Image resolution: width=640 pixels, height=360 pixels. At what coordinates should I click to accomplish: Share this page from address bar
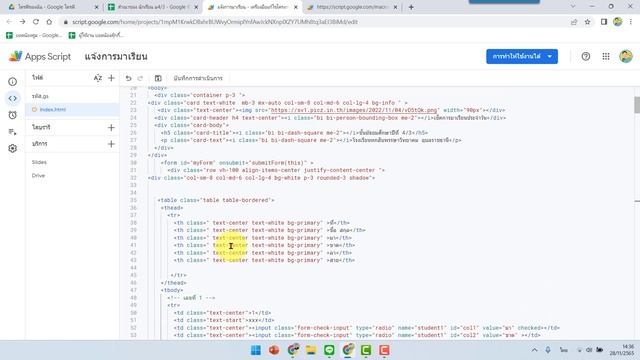click(574, 22)
